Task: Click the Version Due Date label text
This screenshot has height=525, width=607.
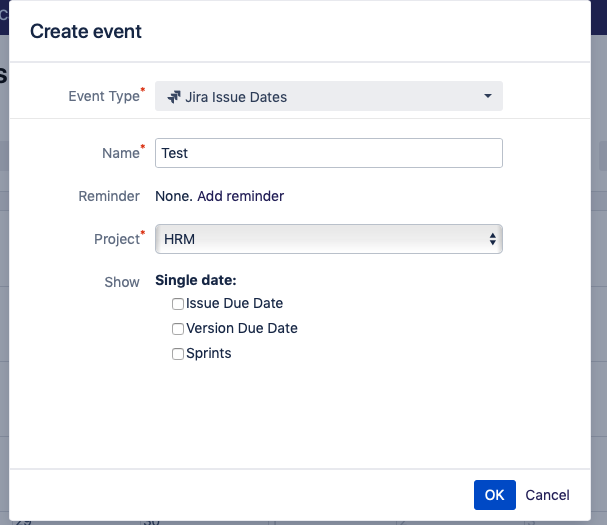Action: tap(242, 328)
